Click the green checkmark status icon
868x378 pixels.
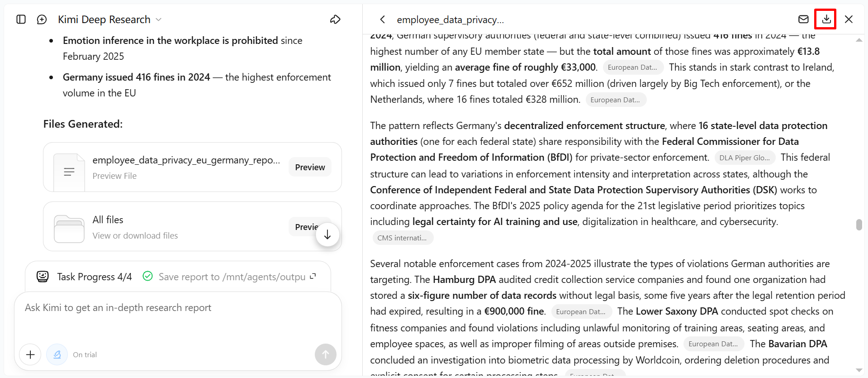click(x=147, y=276)
